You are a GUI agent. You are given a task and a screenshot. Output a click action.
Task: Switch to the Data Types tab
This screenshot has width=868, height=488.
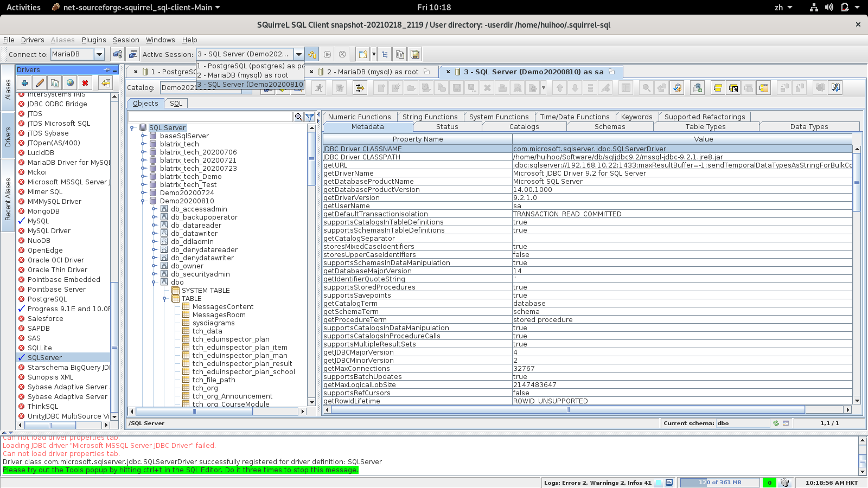[x=809, y=127]
